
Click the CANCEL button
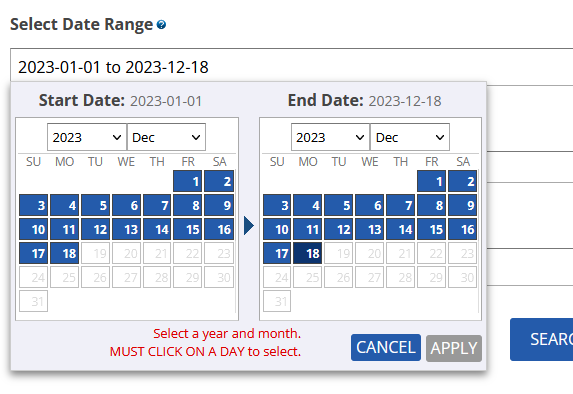(386, 348)
